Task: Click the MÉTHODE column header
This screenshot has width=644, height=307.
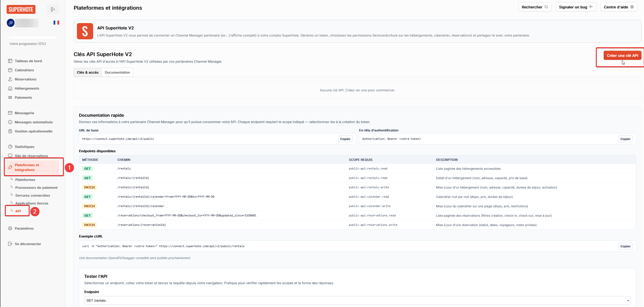Action: click(x=90, y=160)
